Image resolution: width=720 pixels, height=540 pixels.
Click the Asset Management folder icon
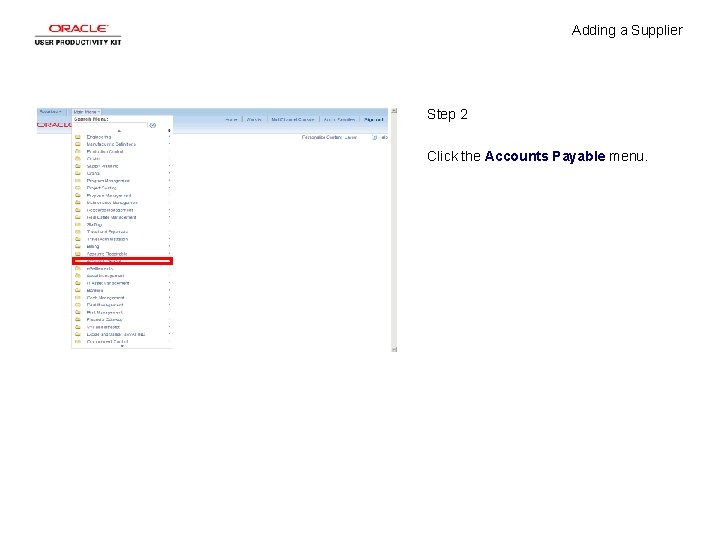[78, 276]
